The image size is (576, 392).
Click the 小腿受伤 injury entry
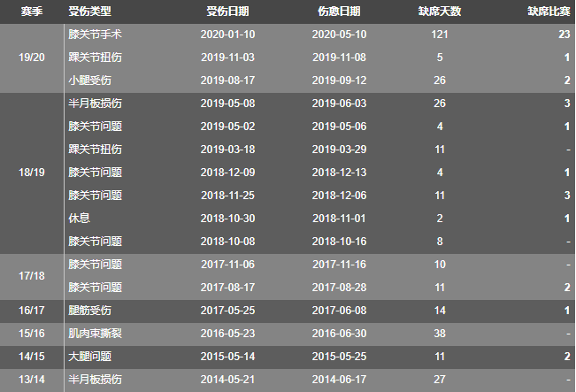pyautogui.click(x=89, y=81)
